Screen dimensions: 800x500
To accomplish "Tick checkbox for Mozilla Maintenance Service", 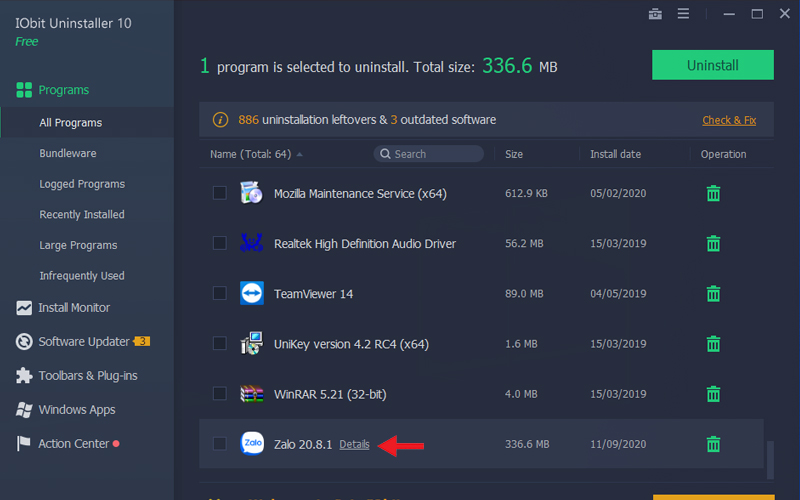I will tap(219, 193).
